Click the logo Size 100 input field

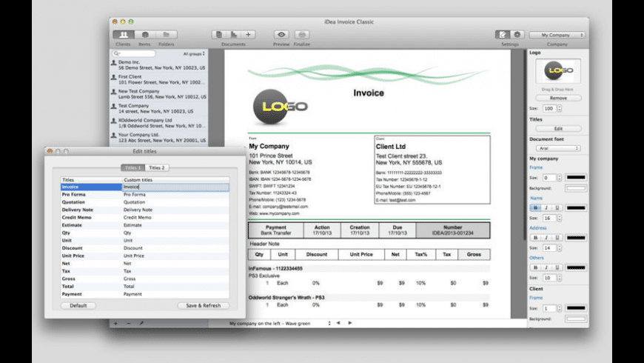coord(549,109)
